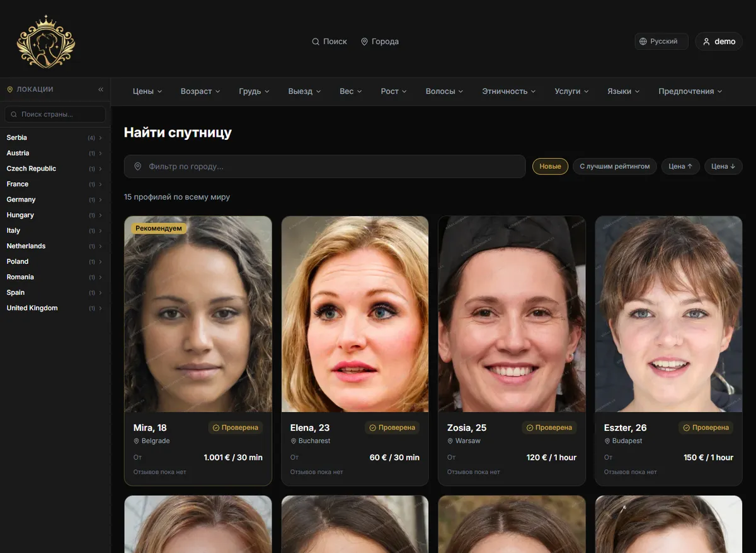Click the location pin next to Bucharest

[x=293, y=441]
